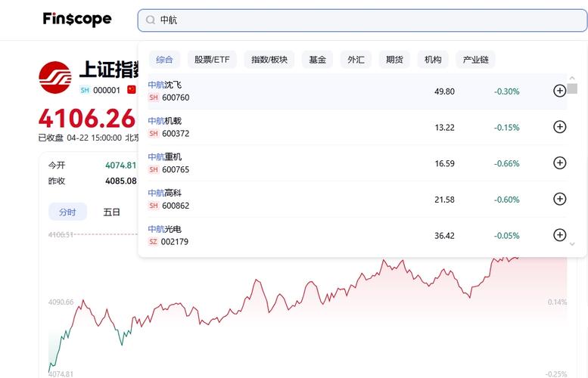Click the China flag icon
This screenshot has width=588, height=378.
click(x=131, y=90)
